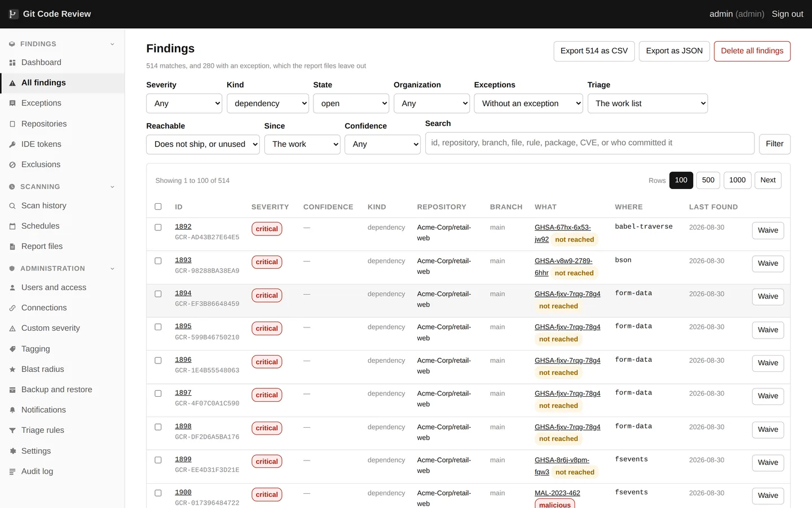Click the All findings warning icon

[12, 83]
